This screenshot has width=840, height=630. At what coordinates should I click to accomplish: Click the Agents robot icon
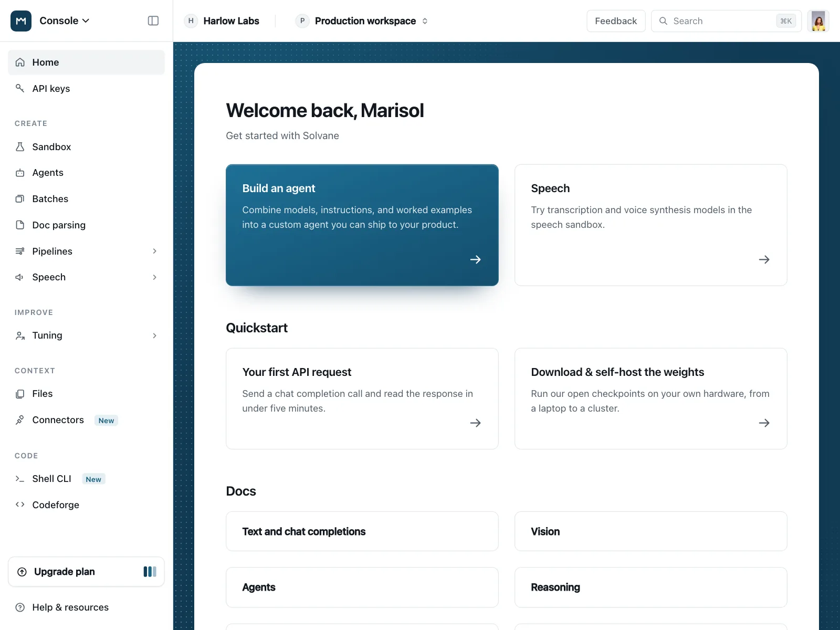coord(20,173)
